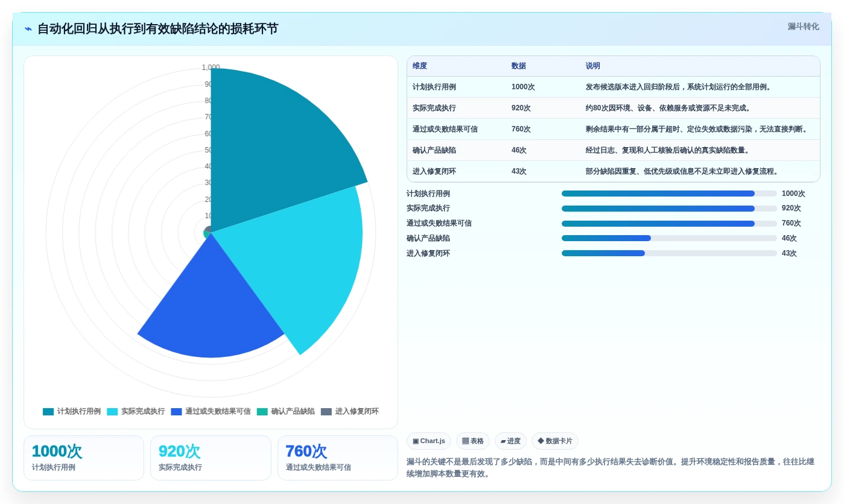Click the 计划执行用例 table row label

(x=434, y=87)
